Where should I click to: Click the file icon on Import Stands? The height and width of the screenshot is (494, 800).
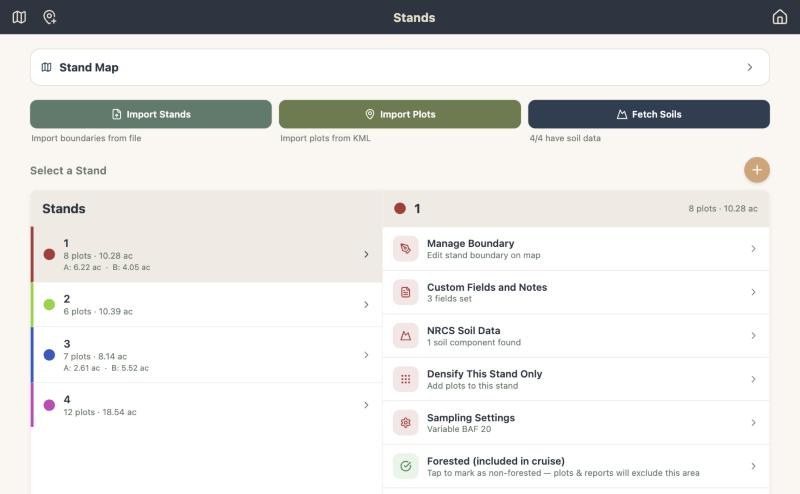(116, 114)
